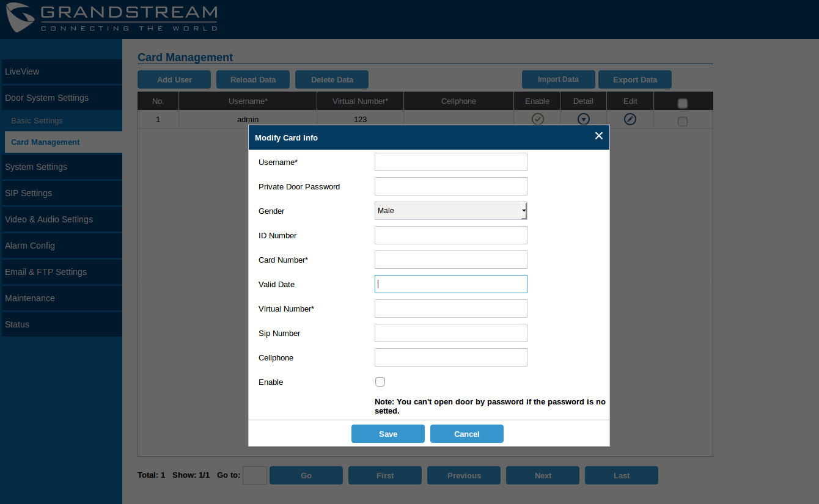Focus the Cellphone field in dialog

point(451,357)
